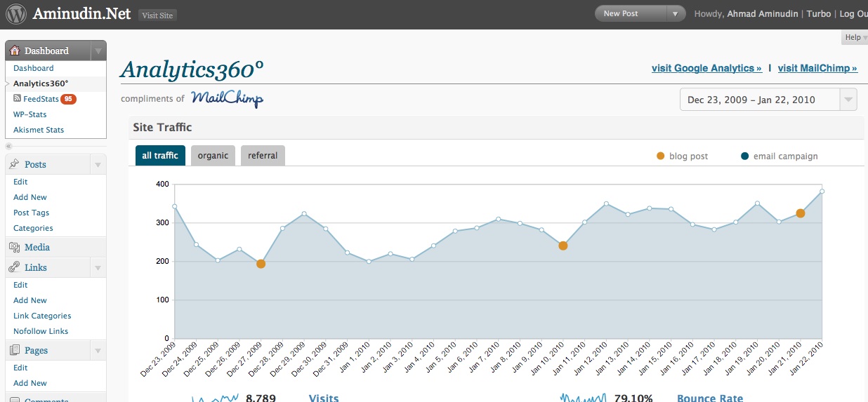This screenshot has width=868, height=402.
Task: Open the Nofollow Links link
Action: 41,331
